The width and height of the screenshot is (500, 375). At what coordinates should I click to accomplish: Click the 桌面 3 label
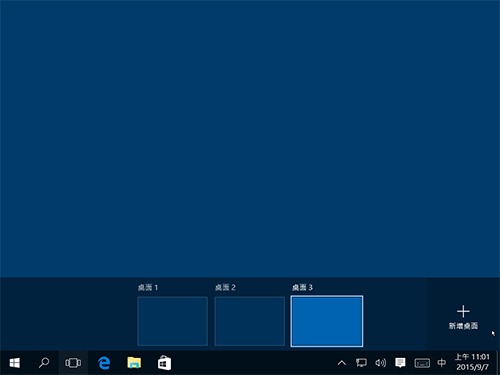pos(302,287)
